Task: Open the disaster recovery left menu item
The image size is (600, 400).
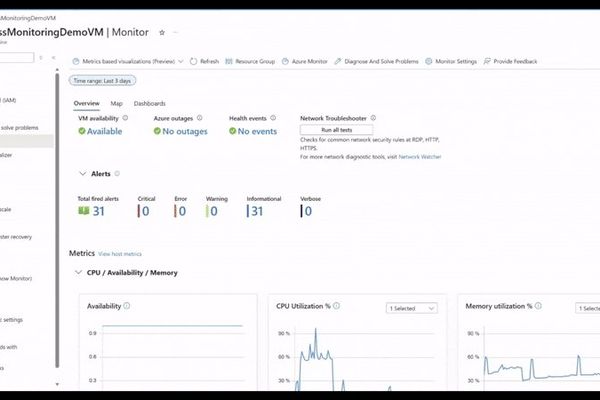Action: tap(16, 237)
